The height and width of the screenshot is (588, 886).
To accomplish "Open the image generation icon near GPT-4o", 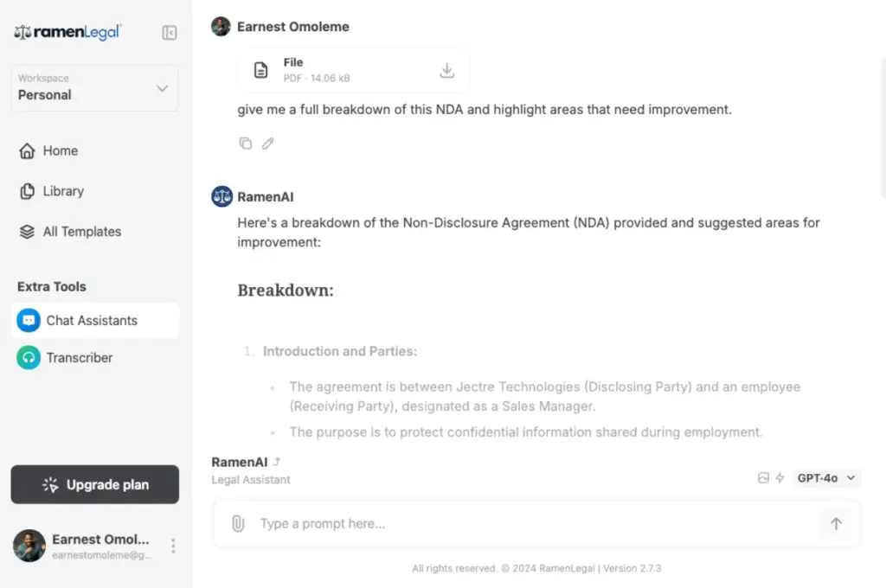I will 762,477.
